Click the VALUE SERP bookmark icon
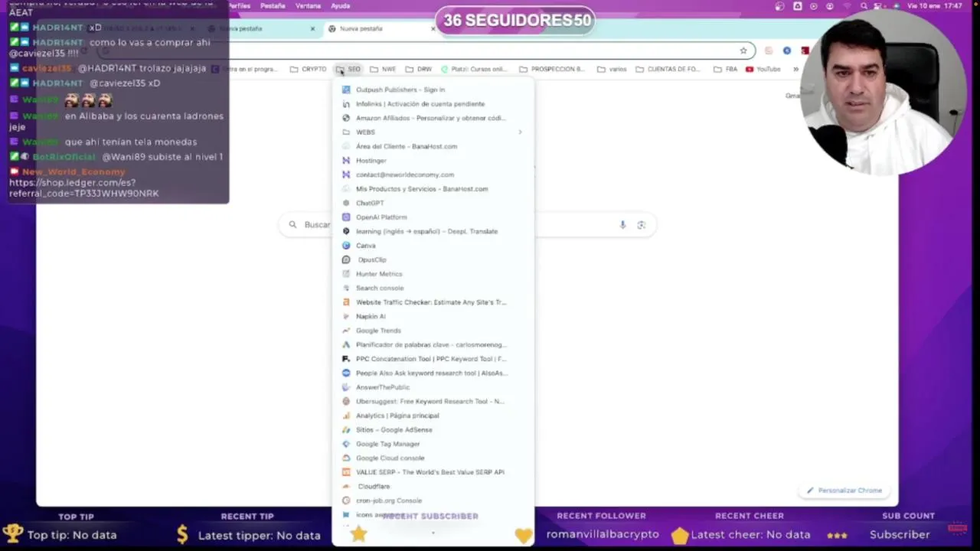Image resolution: width=980 pixels, height=551 pixels. [x=346, y=472]
